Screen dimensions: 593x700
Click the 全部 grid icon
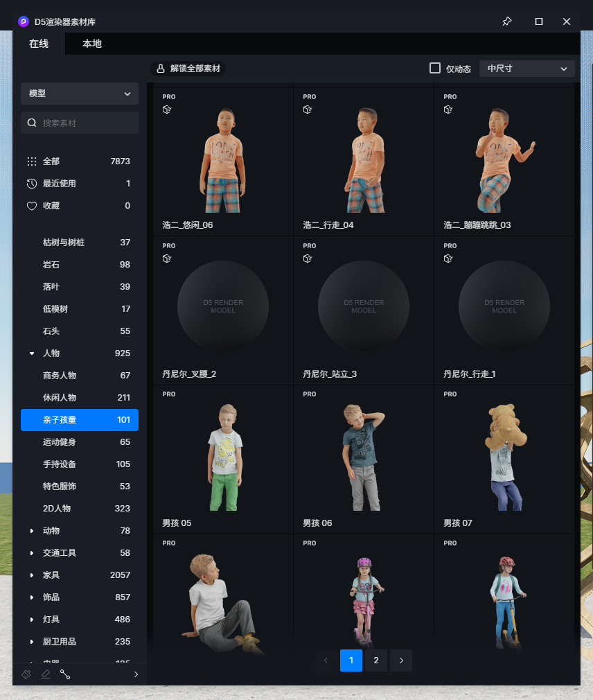[31, 161]
